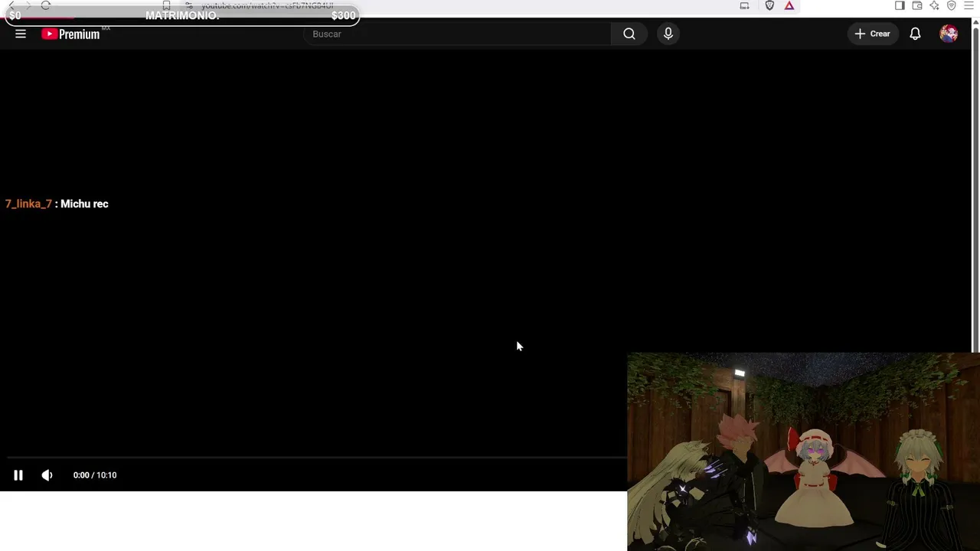Toggle the browser sidebar panel
Viewport: 980px width, 551px height.
900,5
